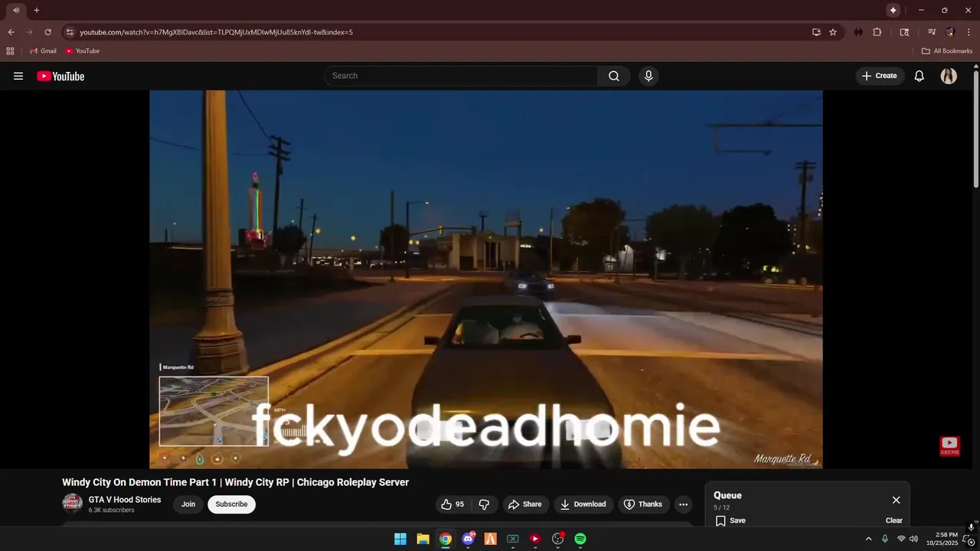980x551 pixels.
Task: Open the Create menu
Action: [879, 76]
